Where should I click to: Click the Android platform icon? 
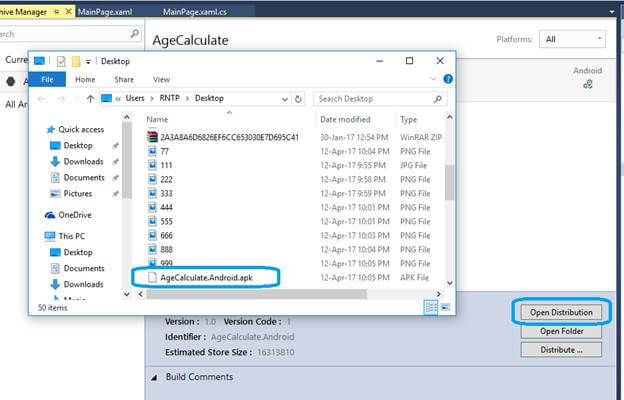click(x=588, y=84)
